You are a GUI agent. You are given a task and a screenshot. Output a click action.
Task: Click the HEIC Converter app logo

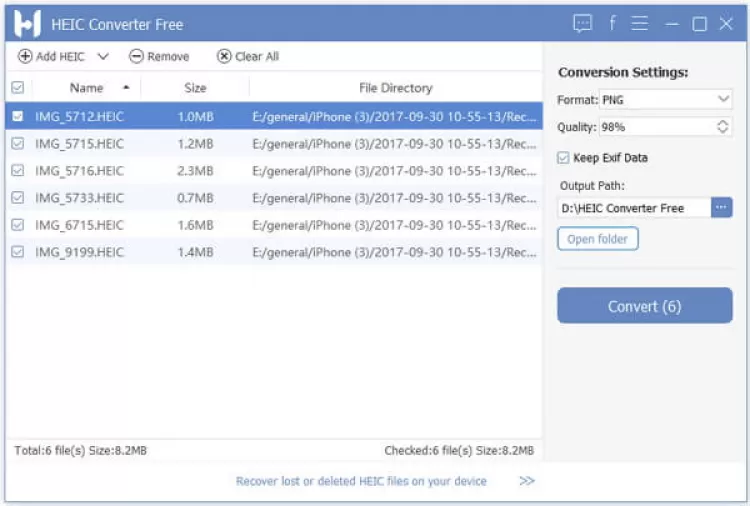27,23
